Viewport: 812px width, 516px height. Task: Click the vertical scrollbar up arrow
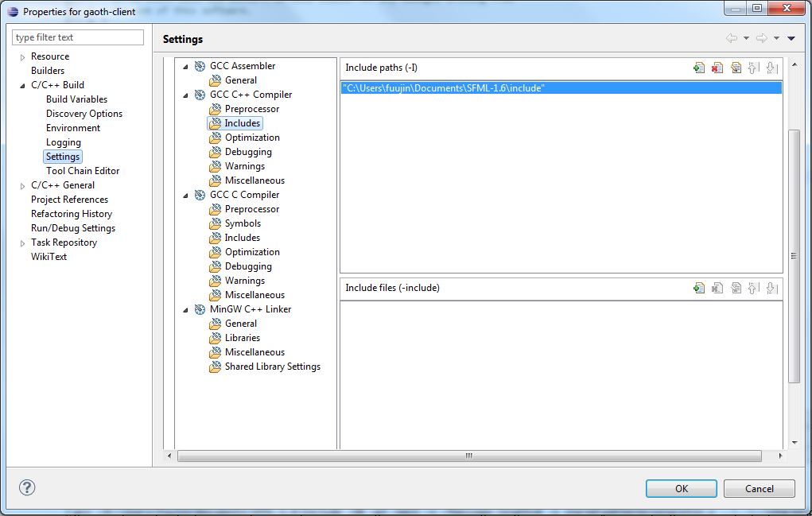[x=795, y=64]
